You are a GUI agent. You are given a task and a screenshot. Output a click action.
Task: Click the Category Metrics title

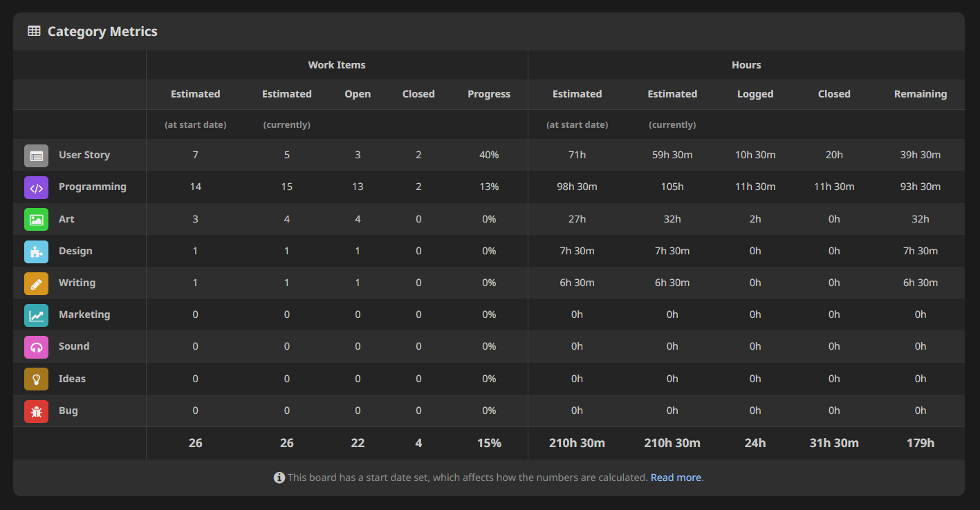(102, 31)
